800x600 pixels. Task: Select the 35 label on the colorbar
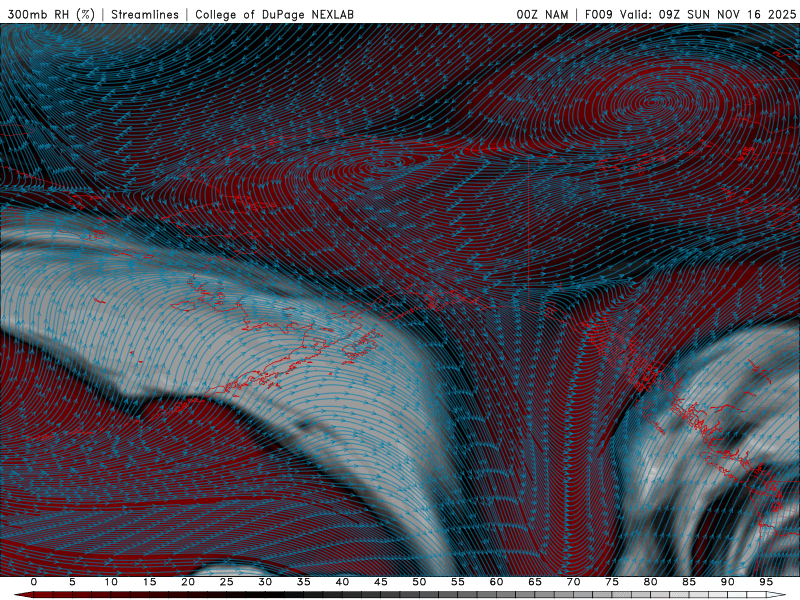(304, 582)
